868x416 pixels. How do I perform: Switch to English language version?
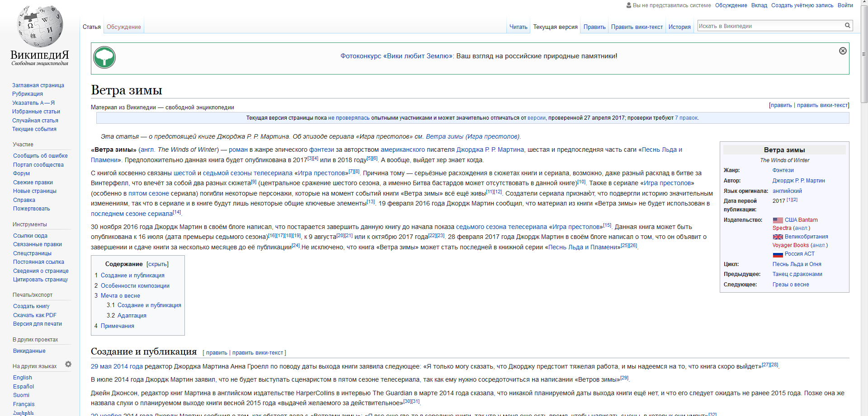point(23,378)
